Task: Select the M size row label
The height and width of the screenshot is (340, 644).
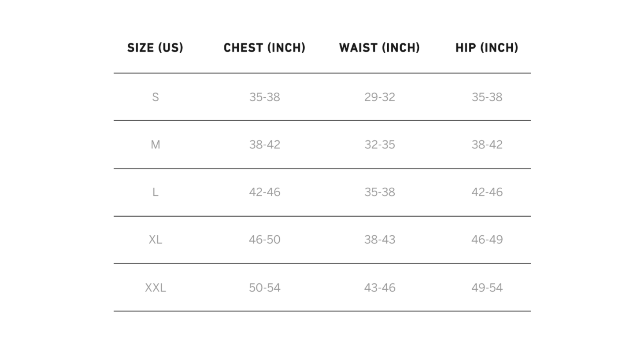Action: click(155, 144)
